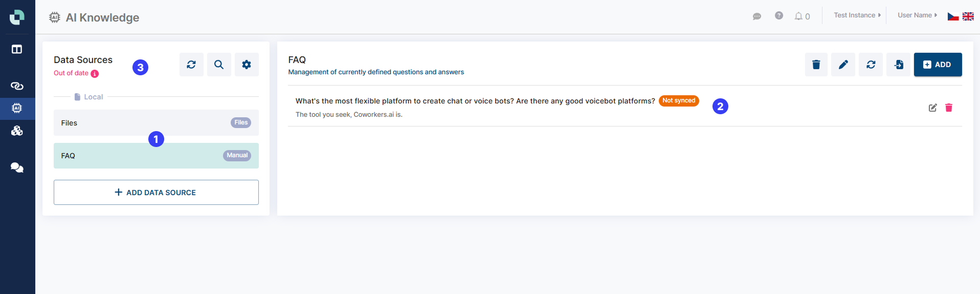Open the AI Knowledge sidebar icon
This screenshot has width=980, height=294.
point(17,108)
